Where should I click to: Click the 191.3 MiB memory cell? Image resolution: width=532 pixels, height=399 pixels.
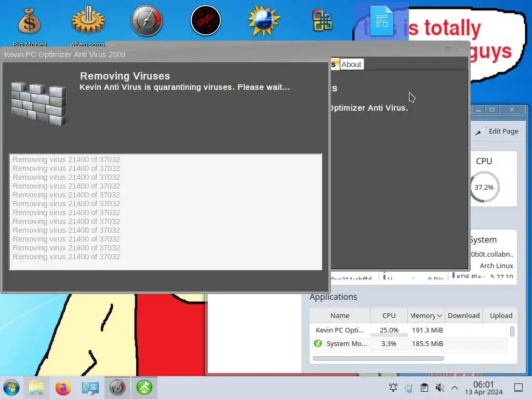click(427, 330)
